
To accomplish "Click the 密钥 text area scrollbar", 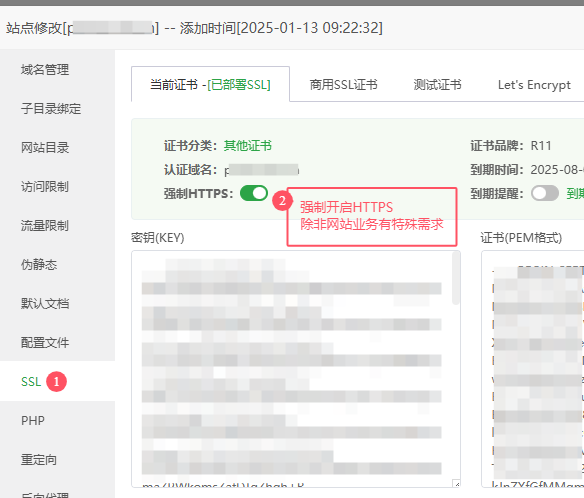I will click(x=456, y=278).
